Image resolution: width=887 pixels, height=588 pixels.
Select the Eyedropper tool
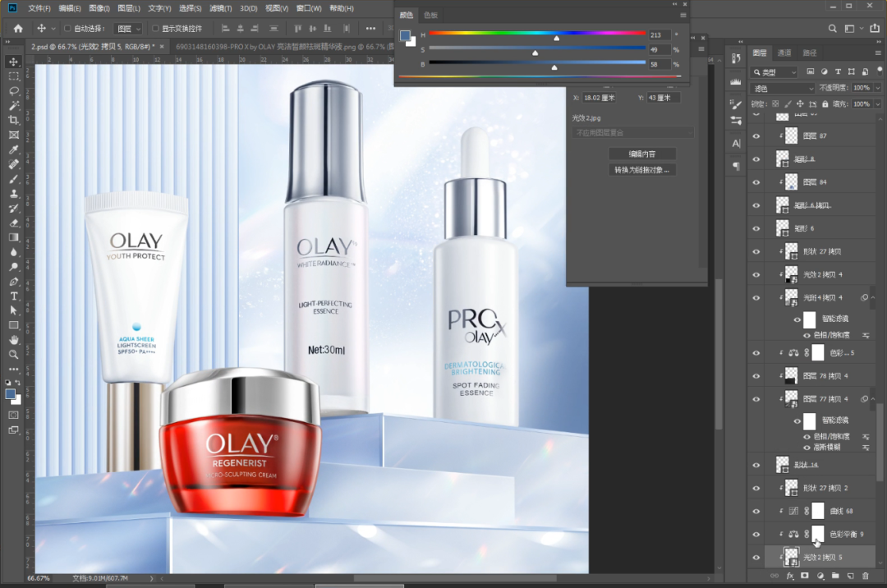click(x=14, y=149)
